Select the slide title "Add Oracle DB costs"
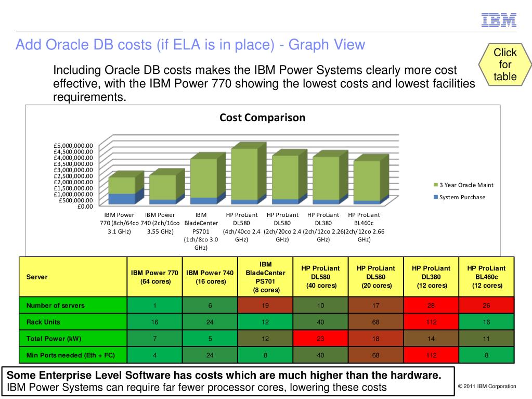 pos(190,44)
